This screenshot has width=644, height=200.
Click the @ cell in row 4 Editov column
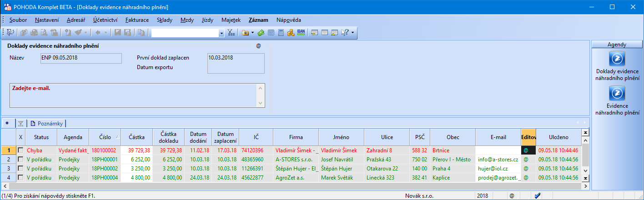coord(528,178)
